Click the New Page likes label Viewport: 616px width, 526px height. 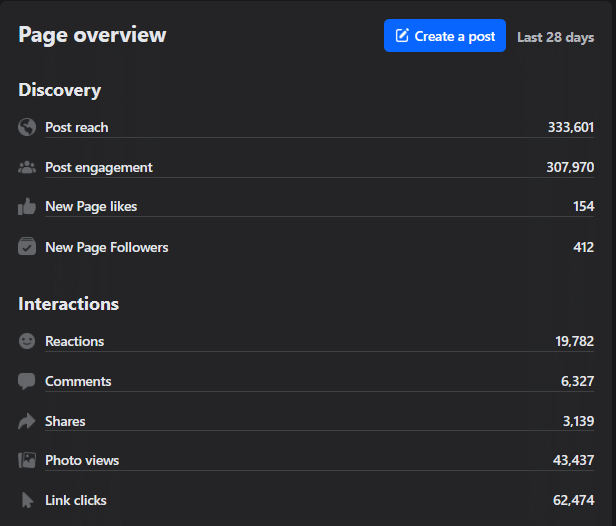tap(91, 207)
